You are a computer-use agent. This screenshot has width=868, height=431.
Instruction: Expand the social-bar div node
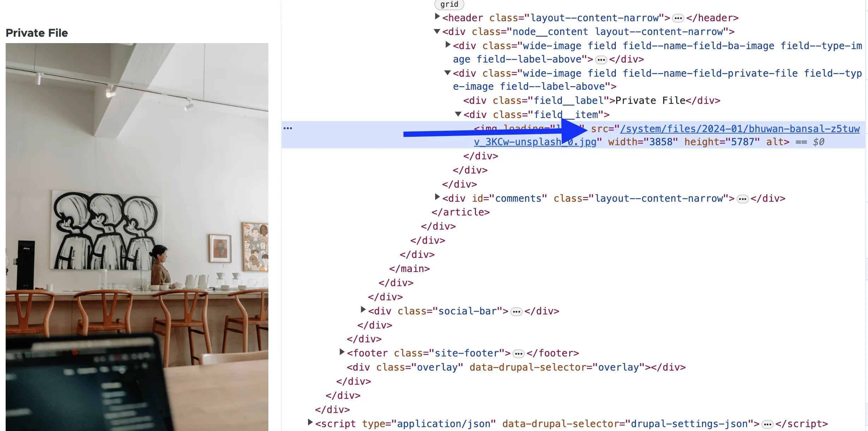click(x=363, y=310)
